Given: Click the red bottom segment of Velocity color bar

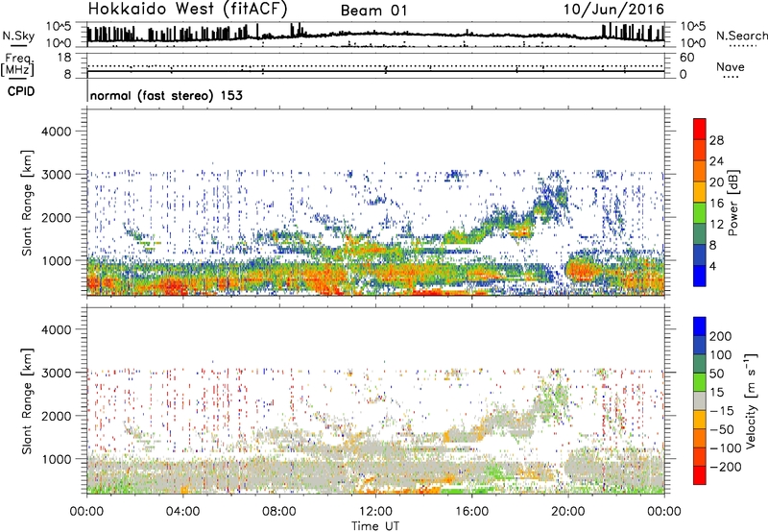Looking at the screenshot, I should click(x=700, y=475).
